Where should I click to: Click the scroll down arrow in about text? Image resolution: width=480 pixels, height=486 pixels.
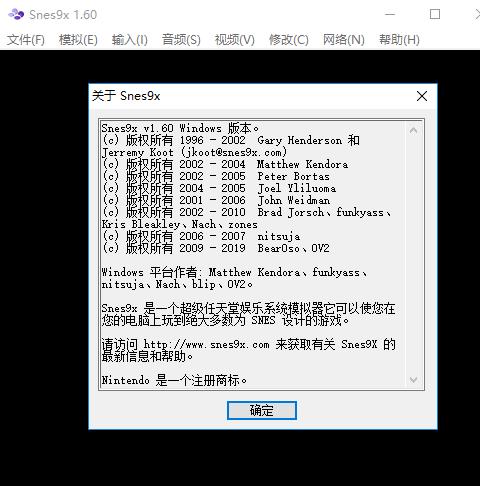click(x=413, y=380)
